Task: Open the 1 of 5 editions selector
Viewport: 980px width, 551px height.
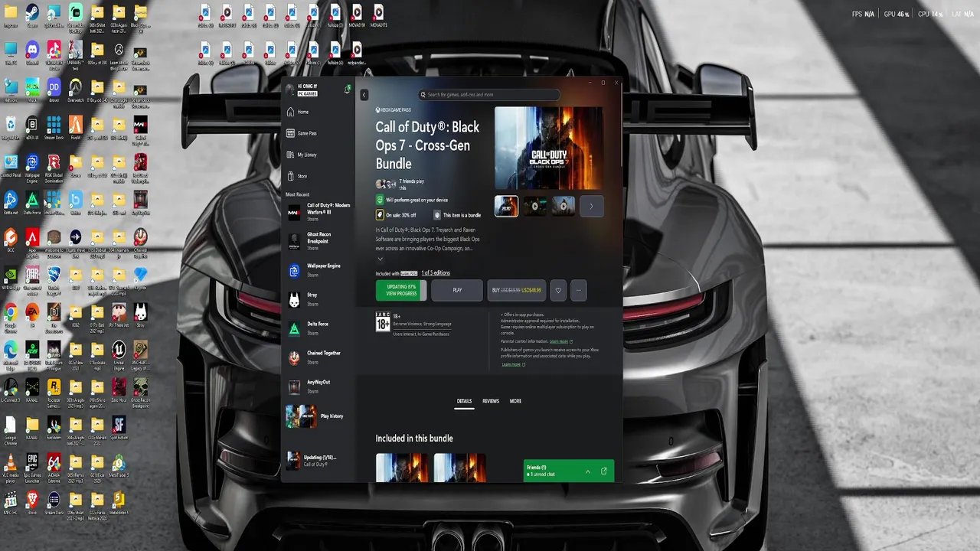Action: pyautogui.click(x=436, y=272)
